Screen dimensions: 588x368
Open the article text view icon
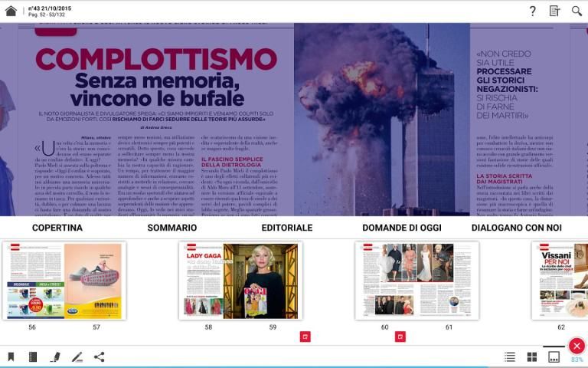click(x=555, y=11)
